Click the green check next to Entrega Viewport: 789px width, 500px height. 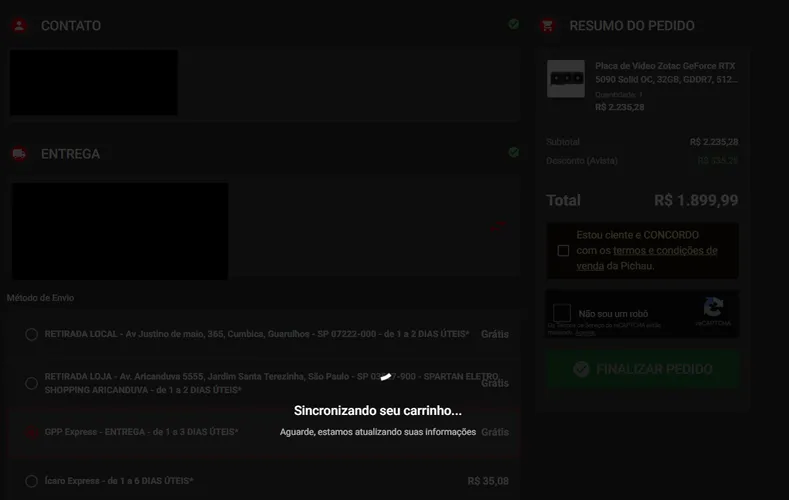(x=513, y=152)
